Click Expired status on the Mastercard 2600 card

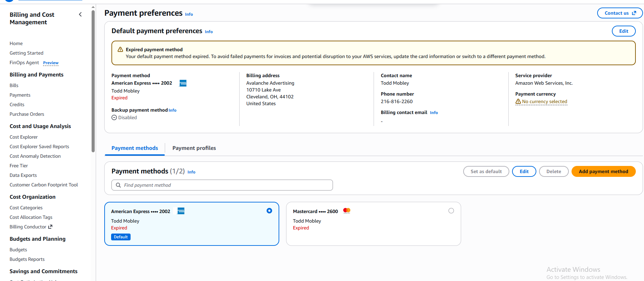[x=301, y=228]
